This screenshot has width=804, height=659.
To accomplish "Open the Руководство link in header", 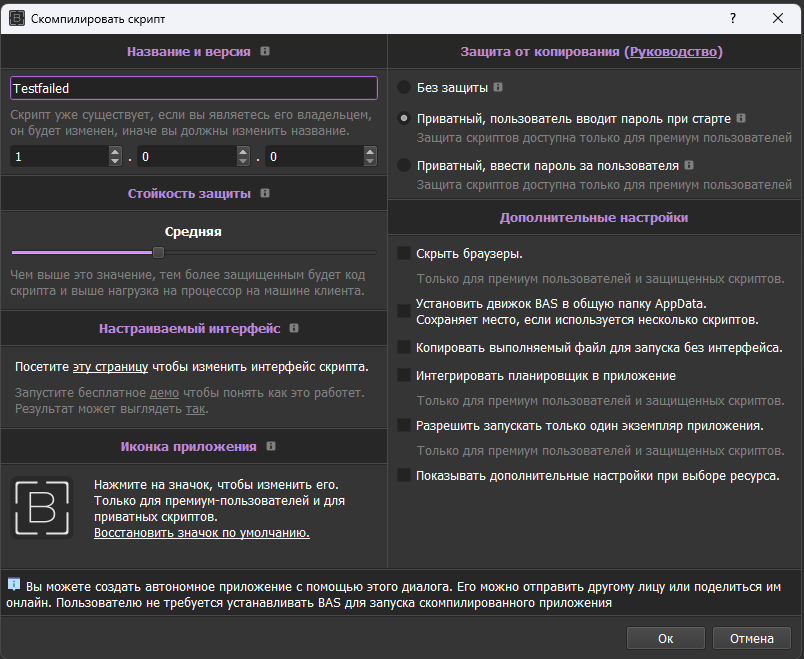I will [673, 51].
